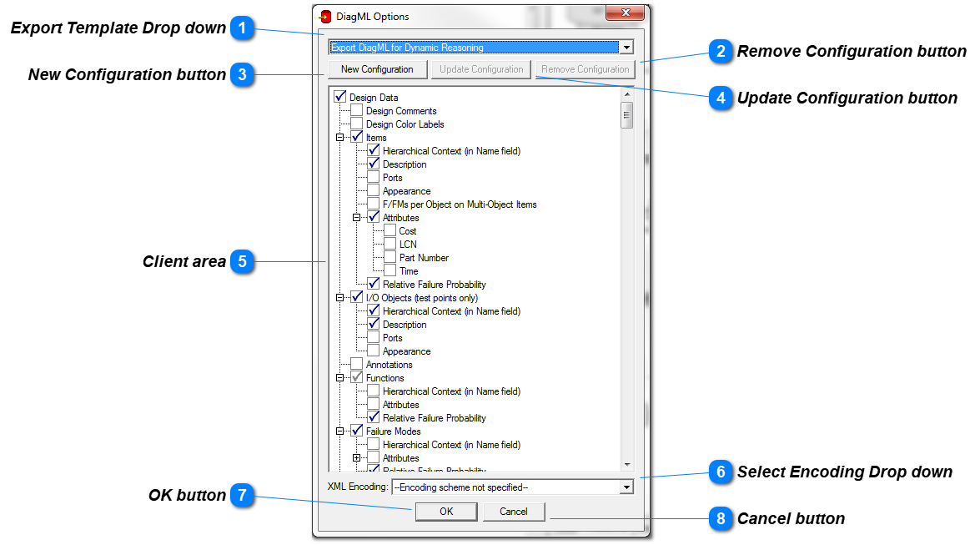
Task: Uncheck Items Relative Failure Probability
Action: [374, 284]
